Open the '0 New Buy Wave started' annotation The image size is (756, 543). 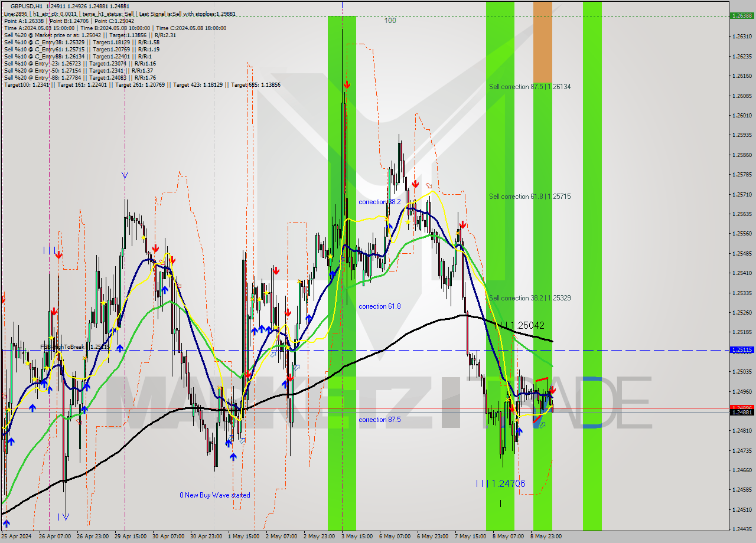click(x=216, y=495)
